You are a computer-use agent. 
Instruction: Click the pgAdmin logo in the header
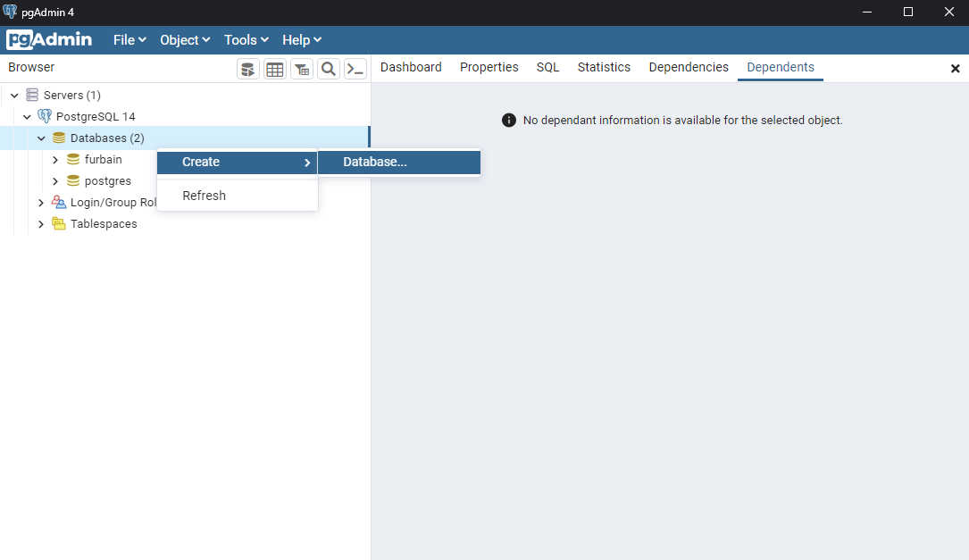(49, 39)
